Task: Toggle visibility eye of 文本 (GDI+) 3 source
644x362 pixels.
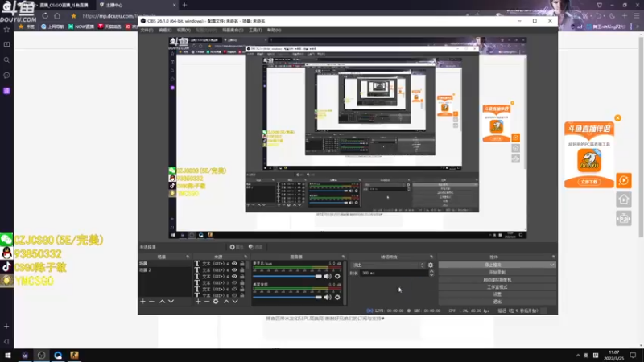Action: click(234, 283)
